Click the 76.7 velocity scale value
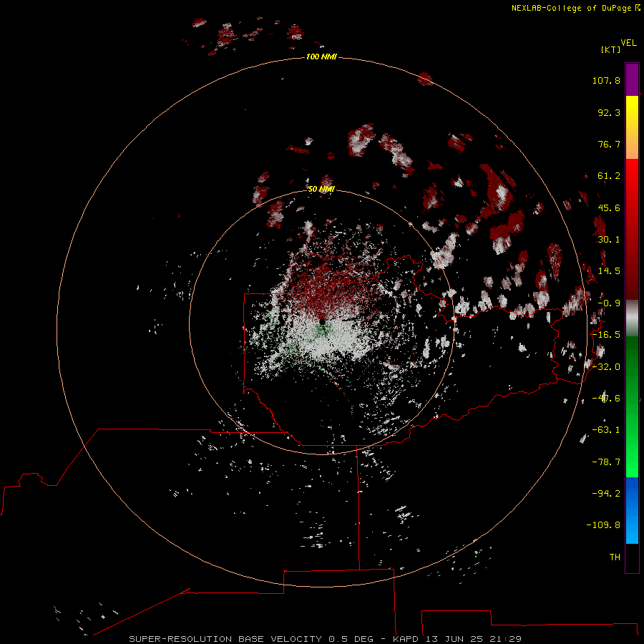 (x=609, y=144)
